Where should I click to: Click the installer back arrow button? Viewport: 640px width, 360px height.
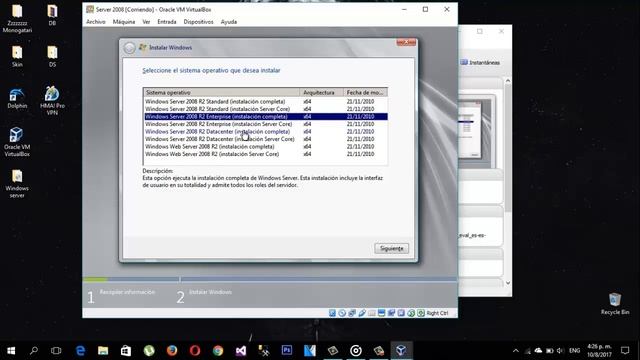[129, 48]
